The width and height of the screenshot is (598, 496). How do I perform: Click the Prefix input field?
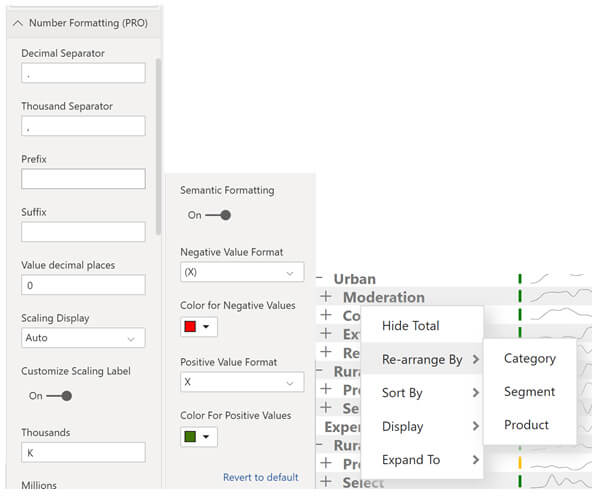pyautogui.click(x=83, y=179)
